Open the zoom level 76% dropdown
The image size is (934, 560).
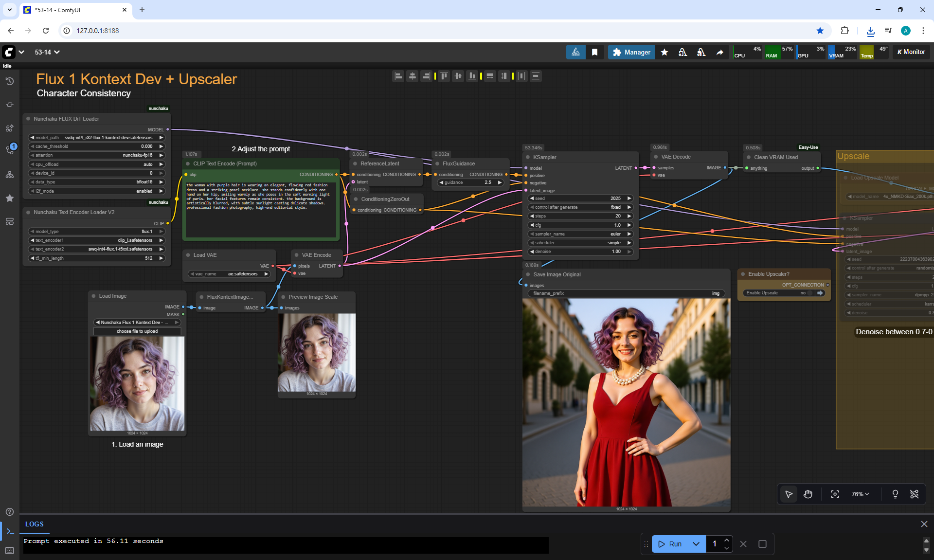(x=860, y=494)
